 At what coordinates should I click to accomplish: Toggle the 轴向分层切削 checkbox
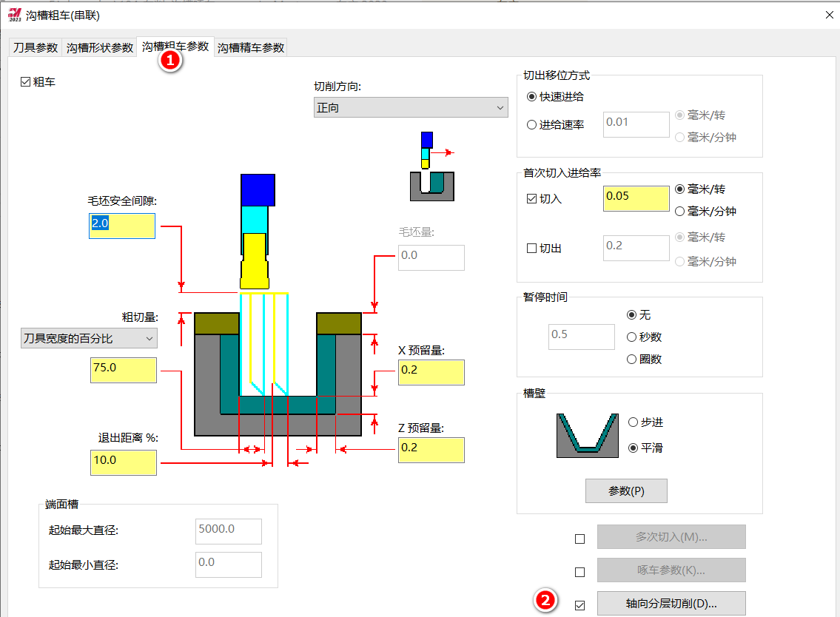579,605
